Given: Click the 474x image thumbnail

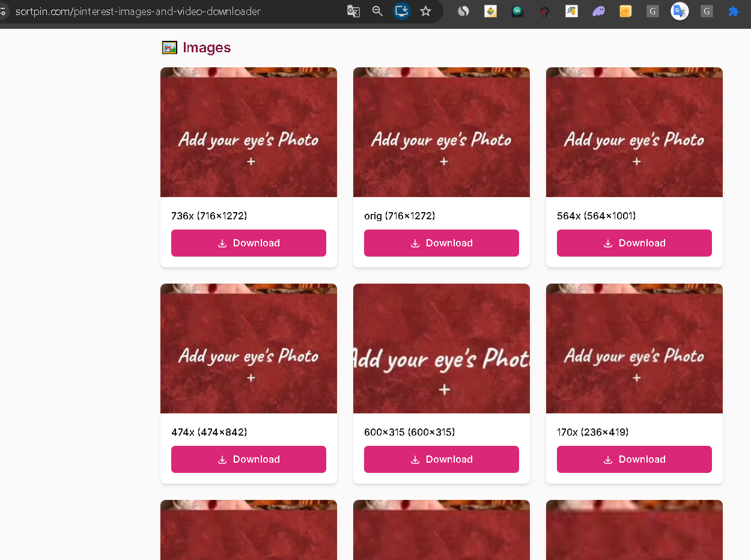Looking at the screenshot, I should (x=249, y=348).
